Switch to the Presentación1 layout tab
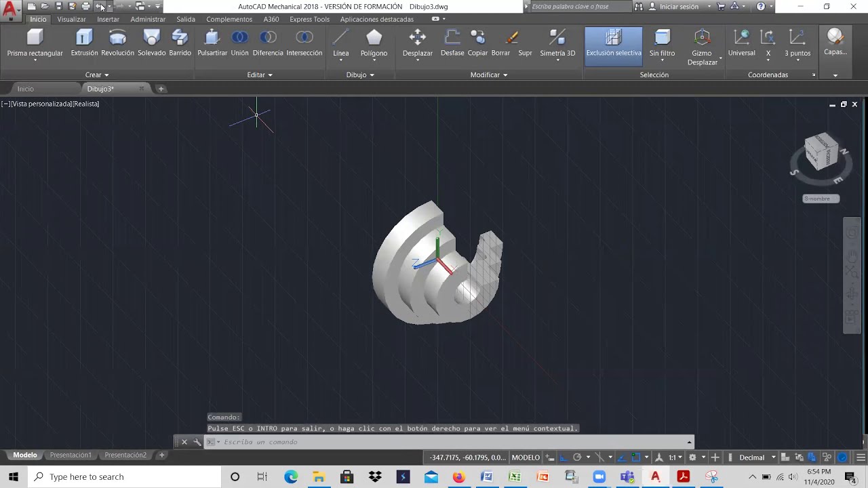This screenshot has width=868, height=488. click(x=71, y=455)
